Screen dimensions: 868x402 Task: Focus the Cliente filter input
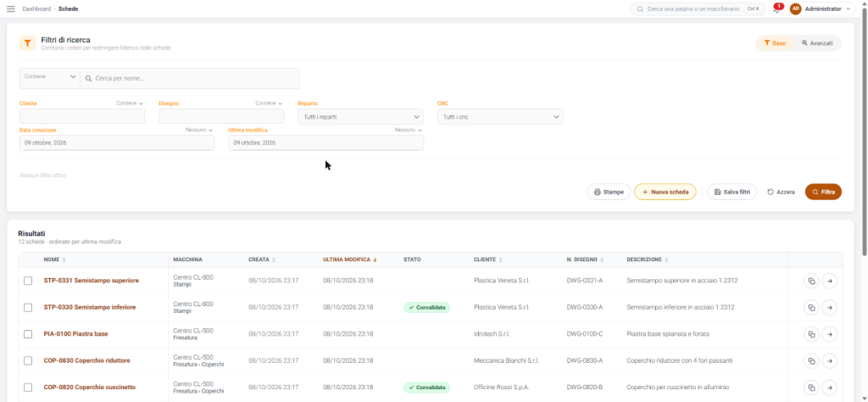82,116
